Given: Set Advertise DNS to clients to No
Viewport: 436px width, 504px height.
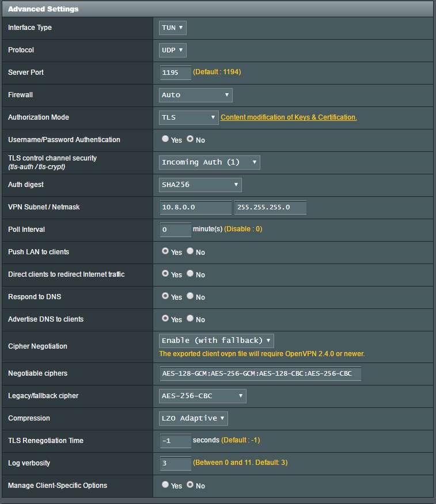Looking at the screenshot, I should [190, 319].
